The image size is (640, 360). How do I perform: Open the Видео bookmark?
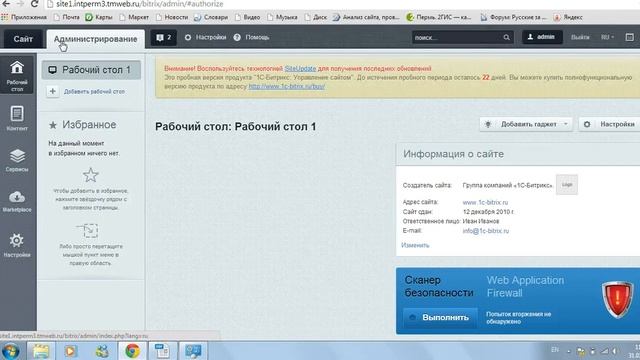[247, 17]
